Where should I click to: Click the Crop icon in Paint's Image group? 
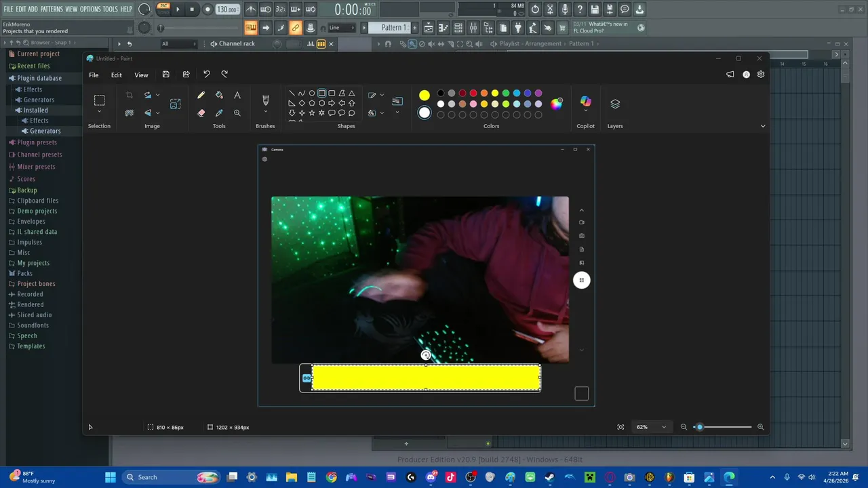point(129,96)
